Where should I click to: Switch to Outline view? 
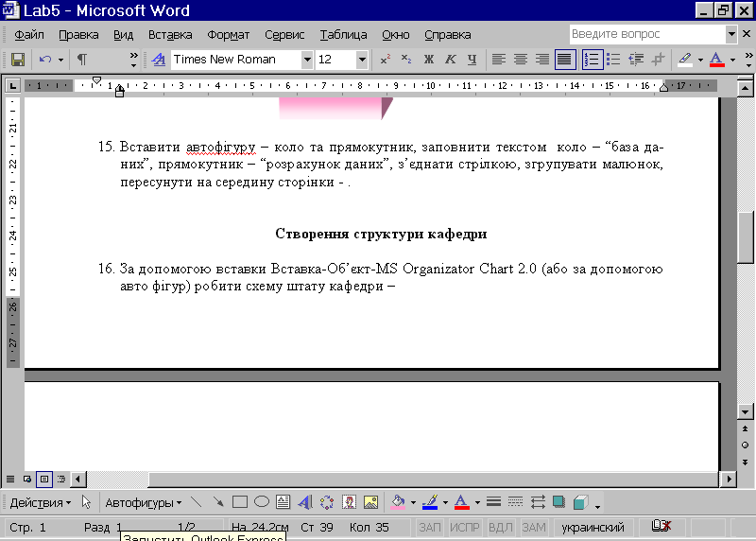point(61,480)
